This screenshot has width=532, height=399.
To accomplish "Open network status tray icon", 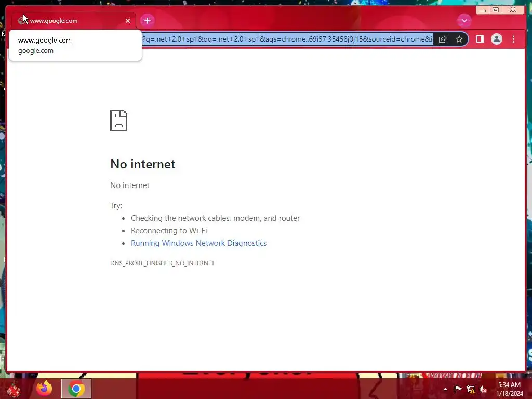I will (471, 389).
